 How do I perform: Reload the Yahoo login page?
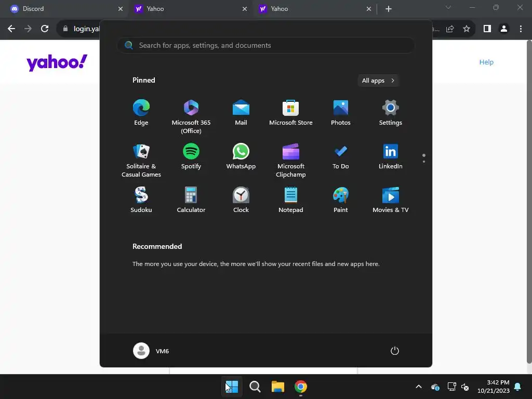click(x=45, y=29)
